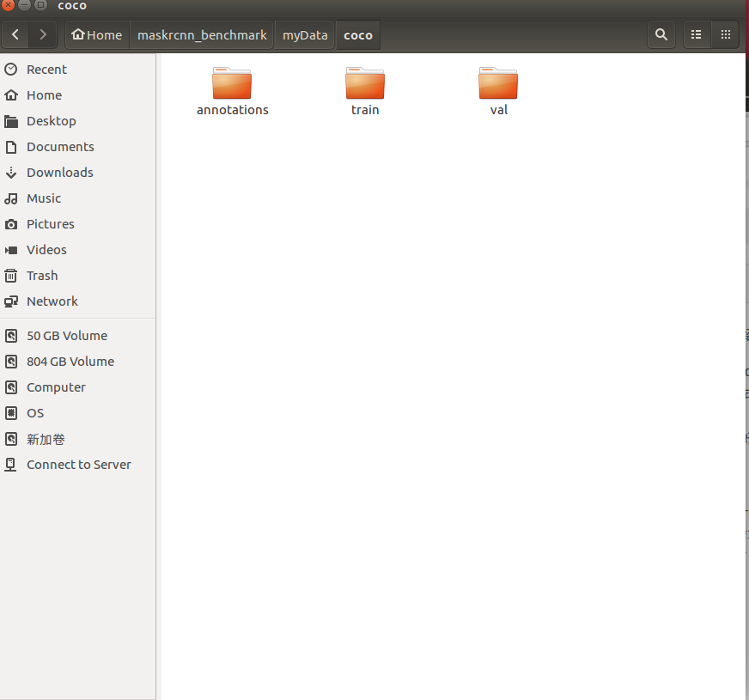Image resolution: width=749 pixels, height=700 pixels.
Task: Select the coco path bar segment
Action: coord(358,35)
